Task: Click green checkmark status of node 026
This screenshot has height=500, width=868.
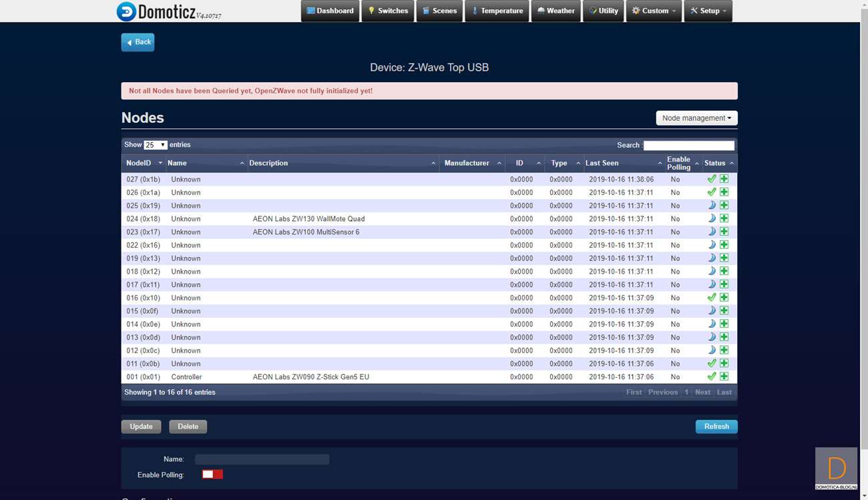Action: [712, 192]
